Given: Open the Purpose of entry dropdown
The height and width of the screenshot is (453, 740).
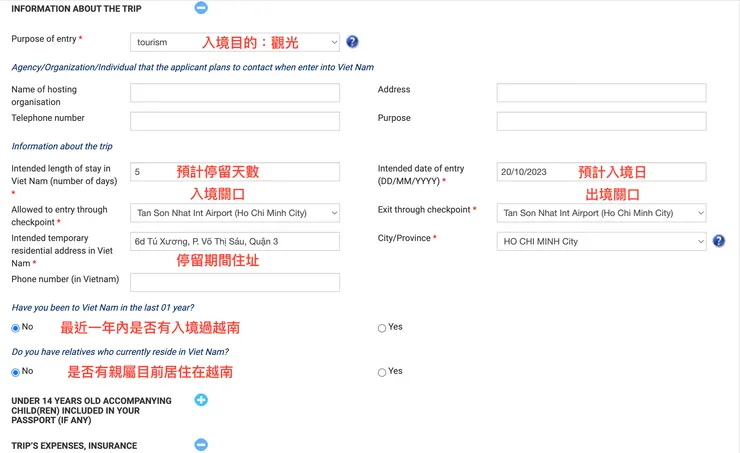Looking at the screenshot, I should coord(235,42).
